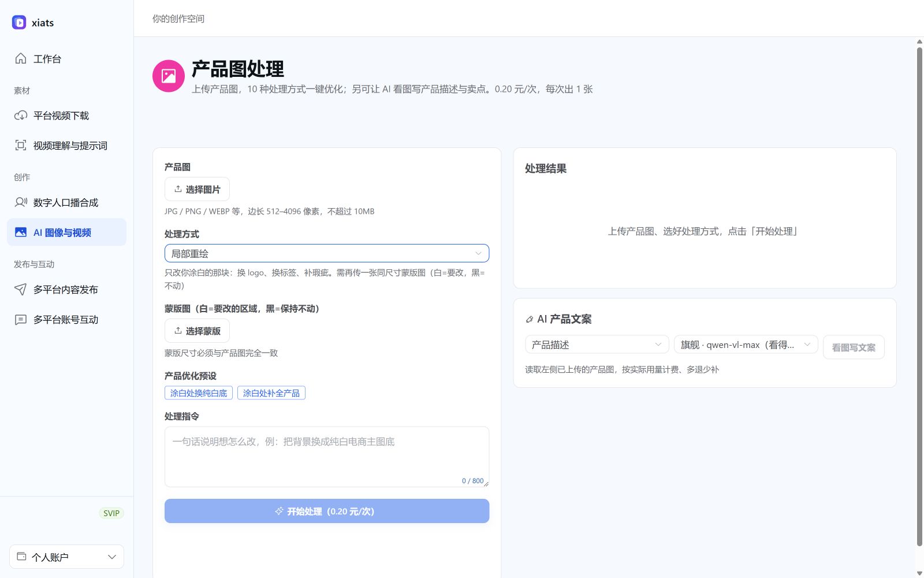This screenshot has width=924, height=578.
Task: Click the paper plane icon for 多平台内容发布
Action: [x=21, y=289]
